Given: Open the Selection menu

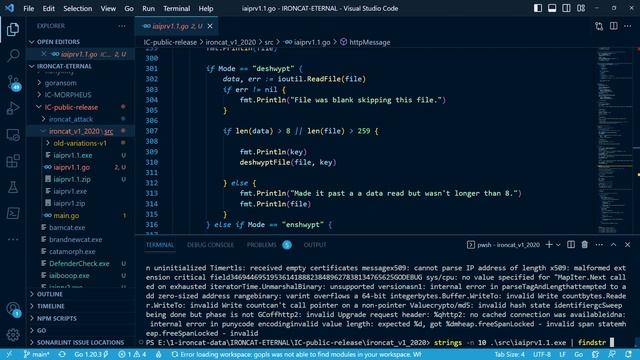Looking at the screenshot, I should click(x=78, y=8).
